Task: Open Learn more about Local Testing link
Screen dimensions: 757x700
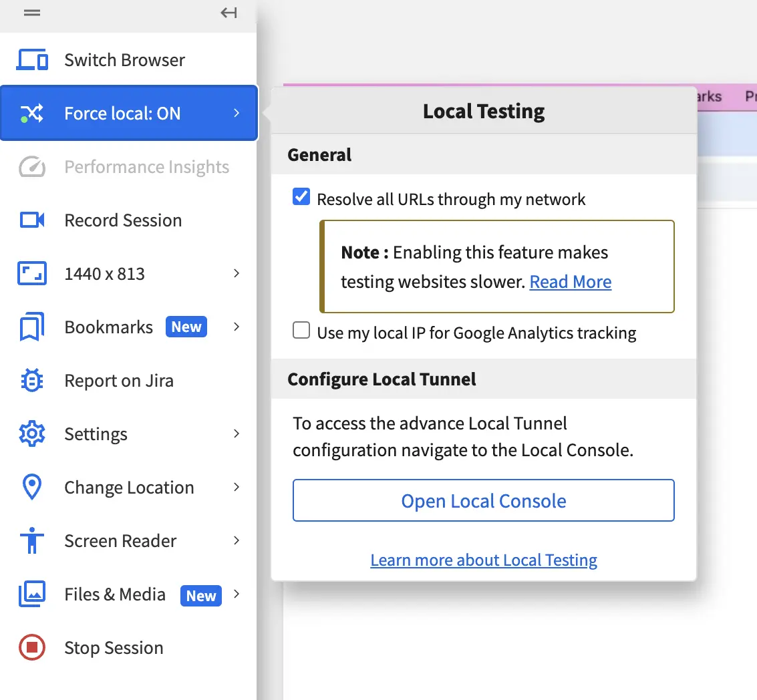Action: coord(483,560)
